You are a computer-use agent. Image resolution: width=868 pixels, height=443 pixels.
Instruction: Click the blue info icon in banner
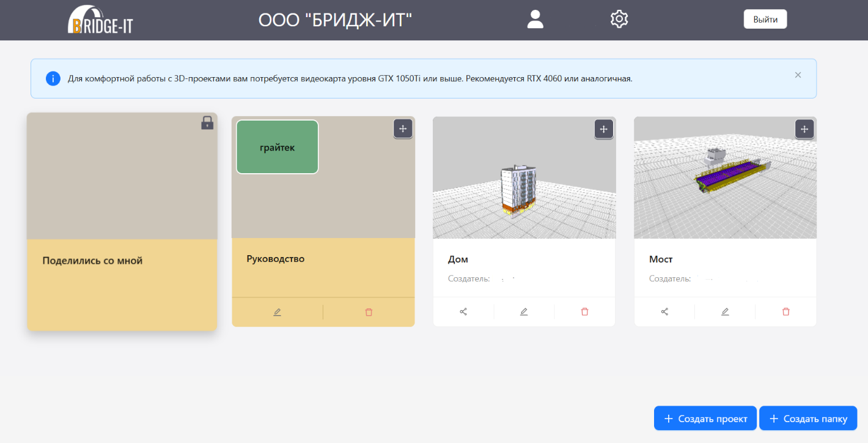(53, 78)
